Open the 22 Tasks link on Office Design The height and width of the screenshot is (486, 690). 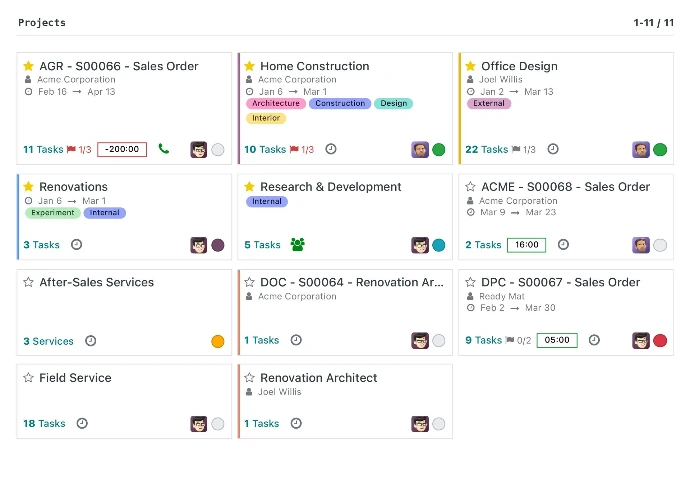[486, 150]
